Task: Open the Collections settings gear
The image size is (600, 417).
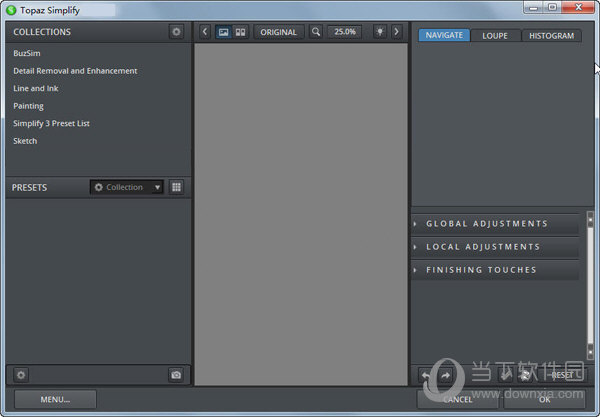Action: tap(176, 32)
